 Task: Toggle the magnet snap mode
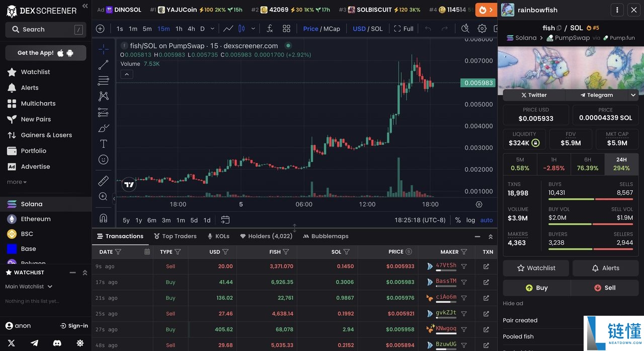pyautogui.click(x=103, y=218)
